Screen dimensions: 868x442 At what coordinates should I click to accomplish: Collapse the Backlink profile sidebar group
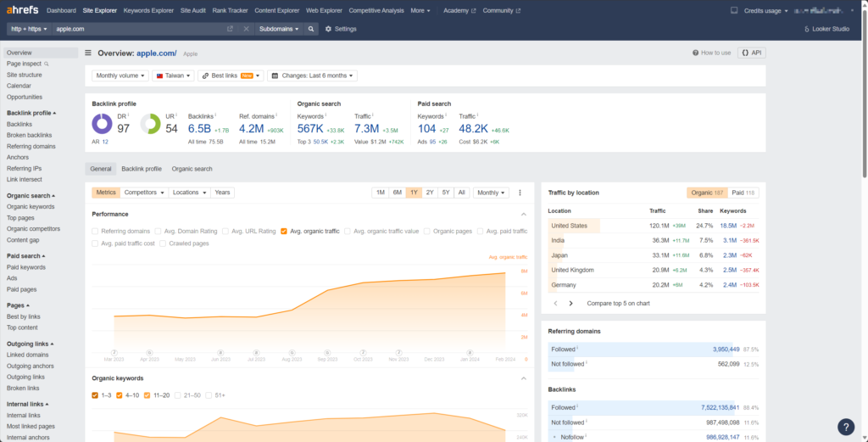(x=31, y=113)
